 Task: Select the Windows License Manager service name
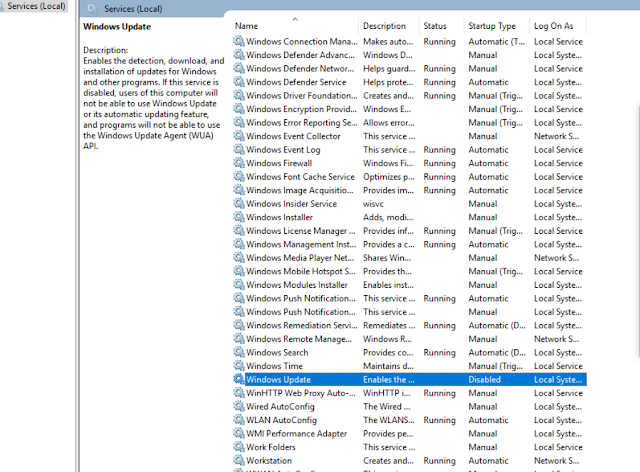click(301, 231)
